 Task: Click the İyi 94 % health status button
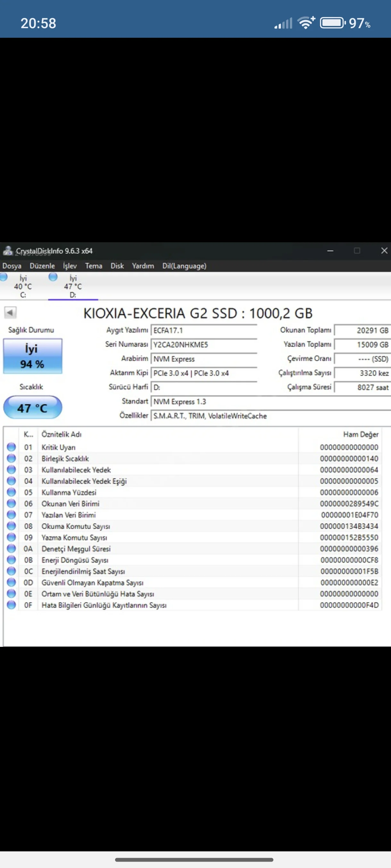click(x=33, y=356)
